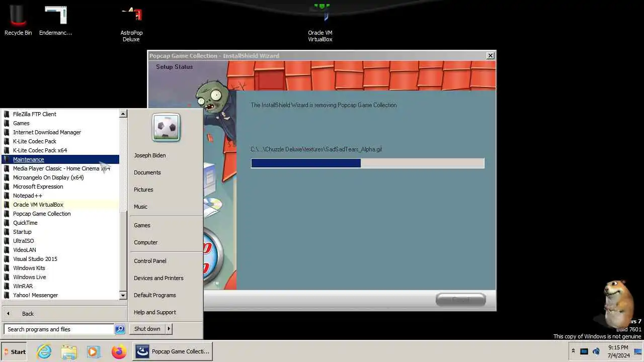Open Pictures from the Start menu

(x=143, y=190)
